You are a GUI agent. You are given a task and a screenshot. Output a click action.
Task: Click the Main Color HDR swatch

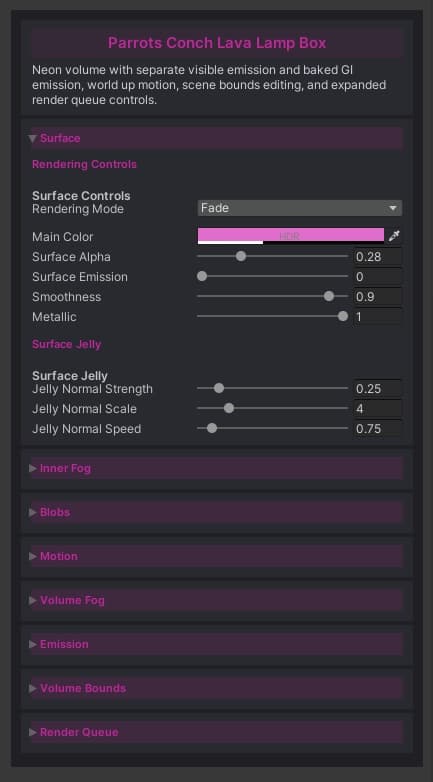tap(291, 236)
